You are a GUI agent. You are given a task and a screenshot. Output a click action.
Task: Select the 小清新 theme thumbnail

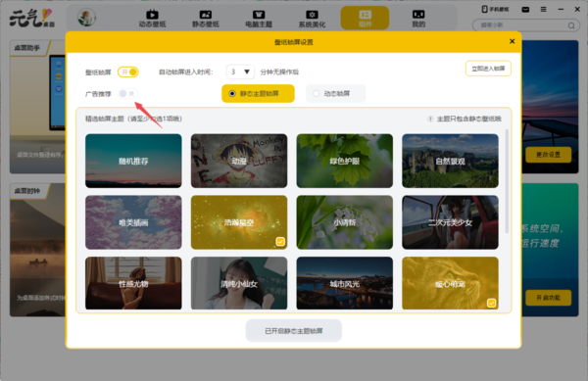click(345, 222)
